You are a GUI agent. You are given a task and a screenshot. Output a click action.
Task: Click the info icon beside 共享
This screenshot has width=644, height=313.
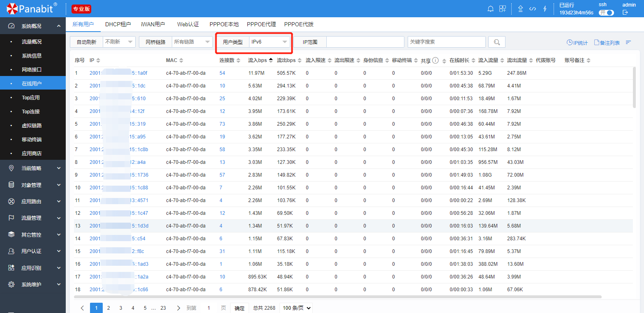tap(435, 60)
